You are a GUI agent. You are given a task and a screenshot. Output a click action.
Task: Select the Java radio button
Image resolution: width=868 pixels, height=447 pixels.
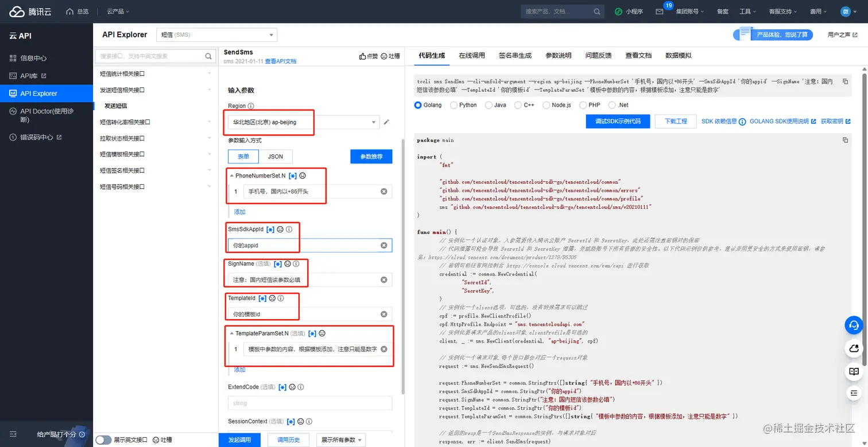click(x=489, y=105)
